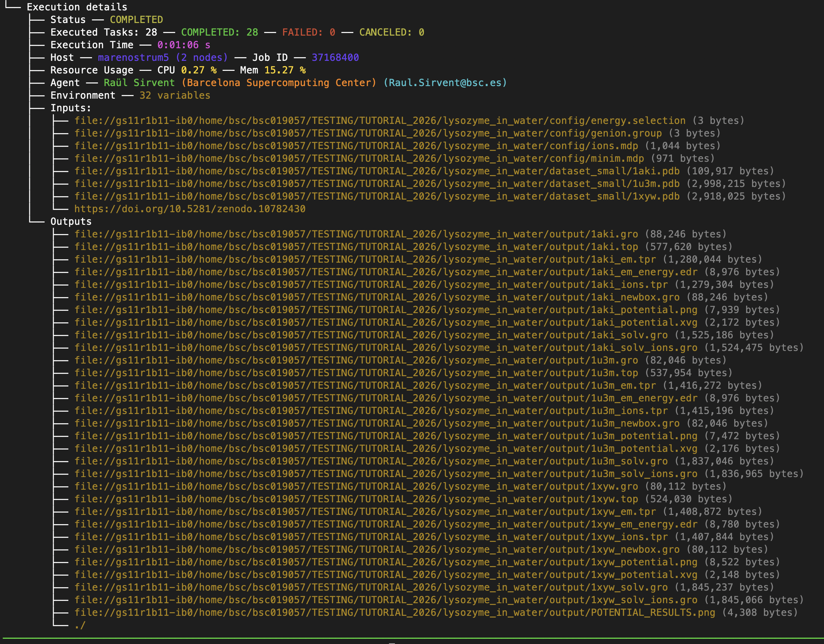Click the config/energy.selection input file path

coord(380,121)
